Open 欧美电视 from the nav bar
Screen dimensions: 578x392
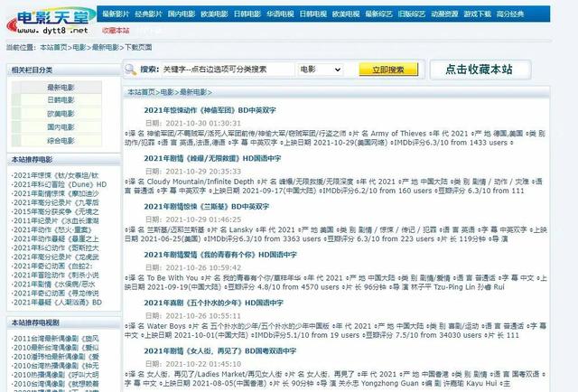click(346, 14)
